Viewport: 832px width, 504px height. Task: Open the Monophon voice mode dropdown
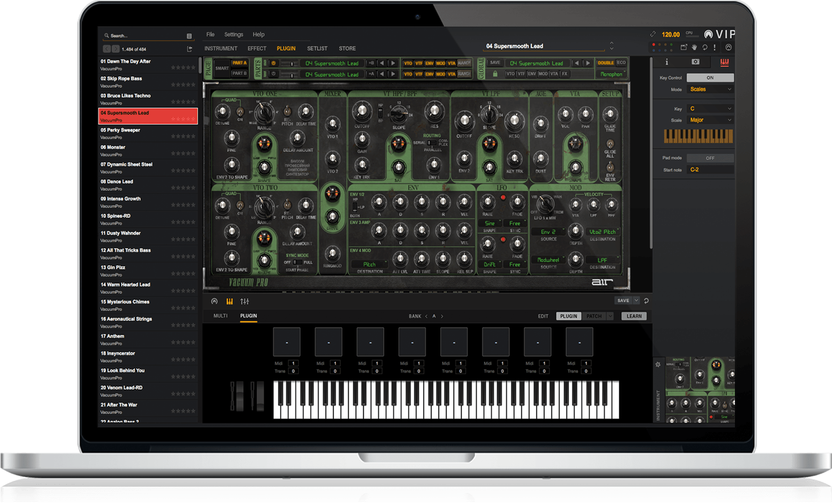(611, 74)
